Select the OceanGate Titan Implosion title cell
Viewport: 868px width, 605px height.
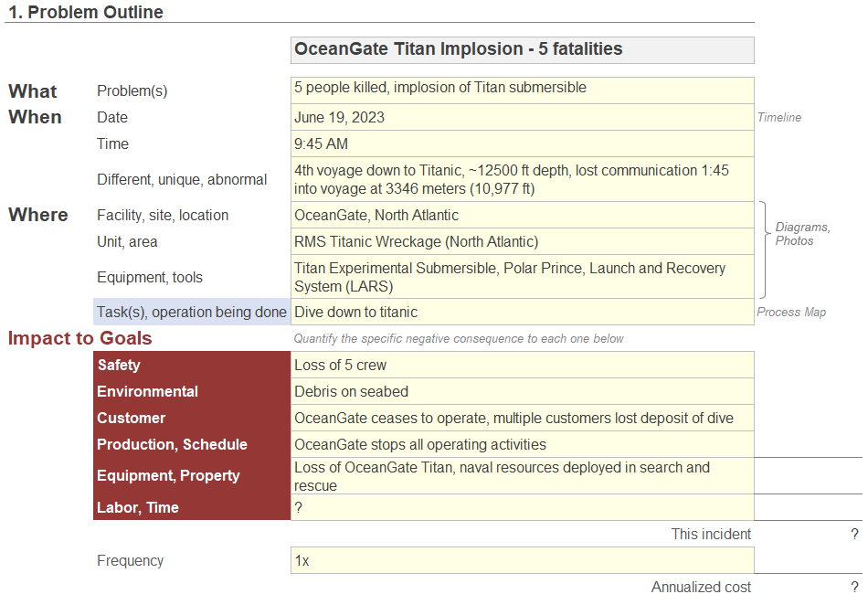522,50
